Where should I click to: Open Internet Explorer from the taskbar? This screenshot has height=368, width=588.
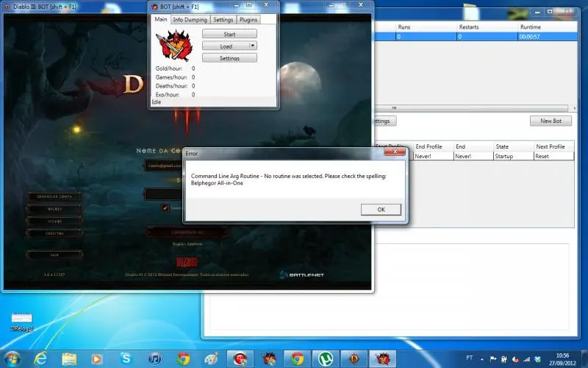pos(41,358)
